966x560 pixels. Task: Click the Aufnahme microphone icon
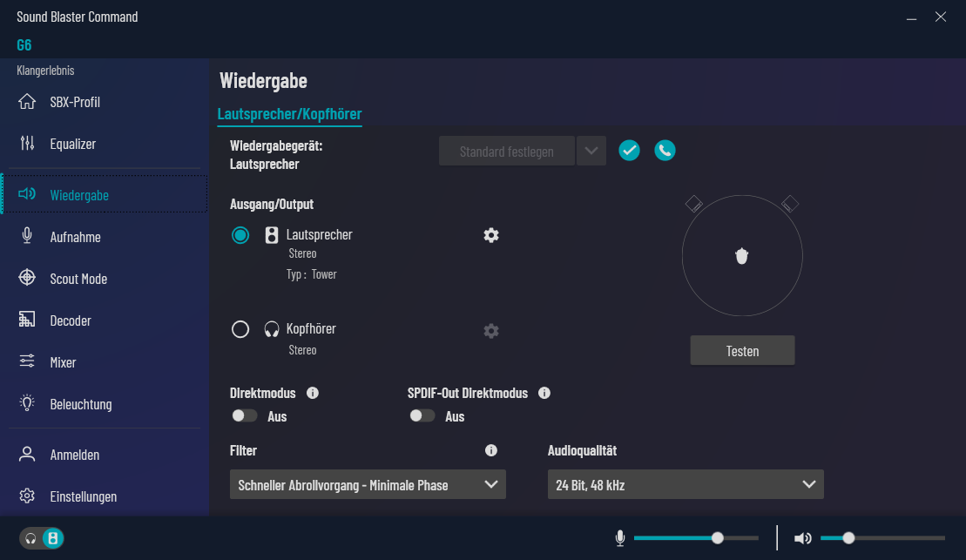[27, 236]
